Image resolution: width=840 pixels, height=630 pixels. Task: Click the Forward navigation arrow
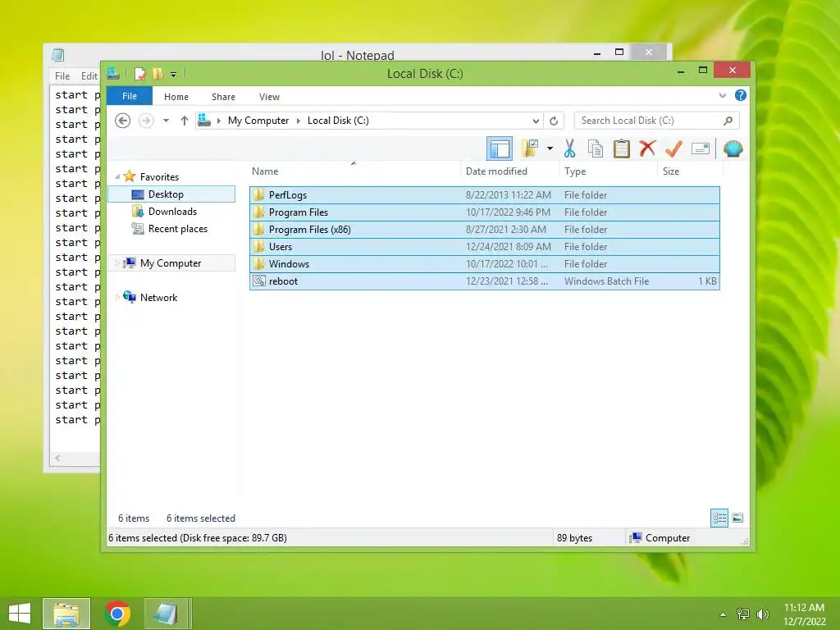146,121
